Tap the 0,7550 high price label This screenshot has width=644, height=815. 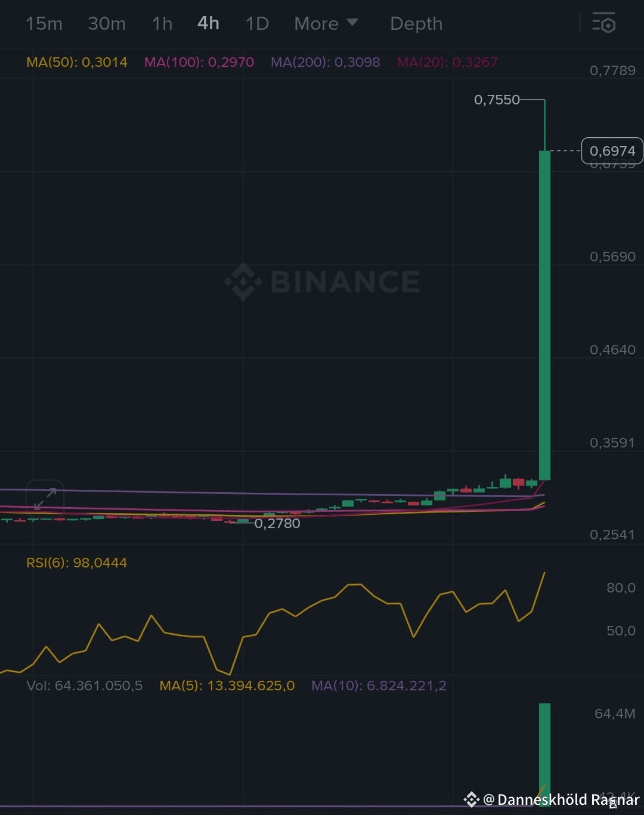(497, 100)
